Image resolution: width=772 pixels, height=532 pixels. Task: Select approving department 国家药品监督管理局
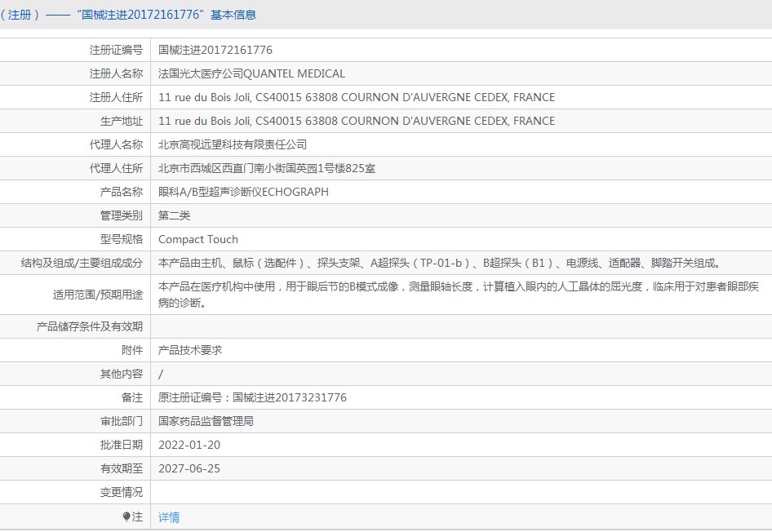(206, 421)
